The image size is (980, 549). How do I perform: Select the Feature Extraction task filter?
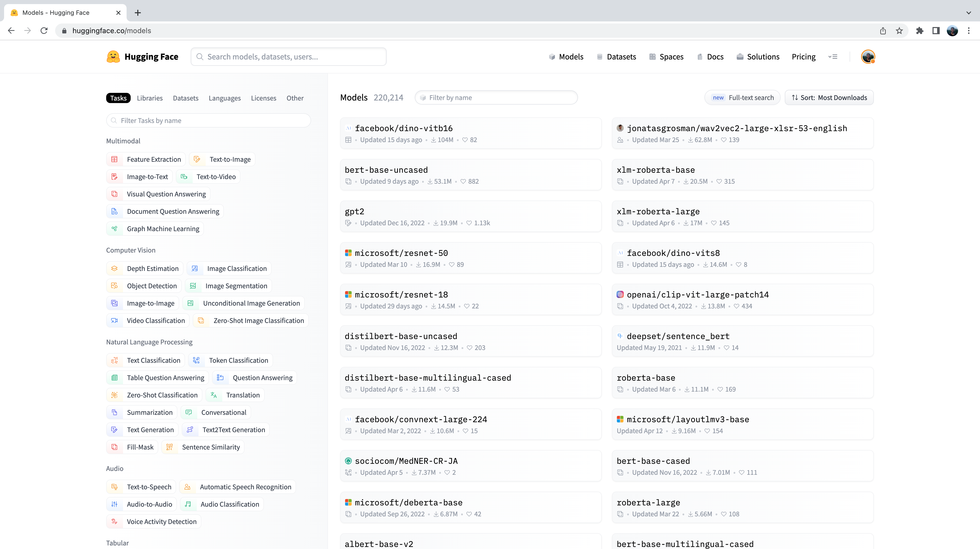(146, 159)
